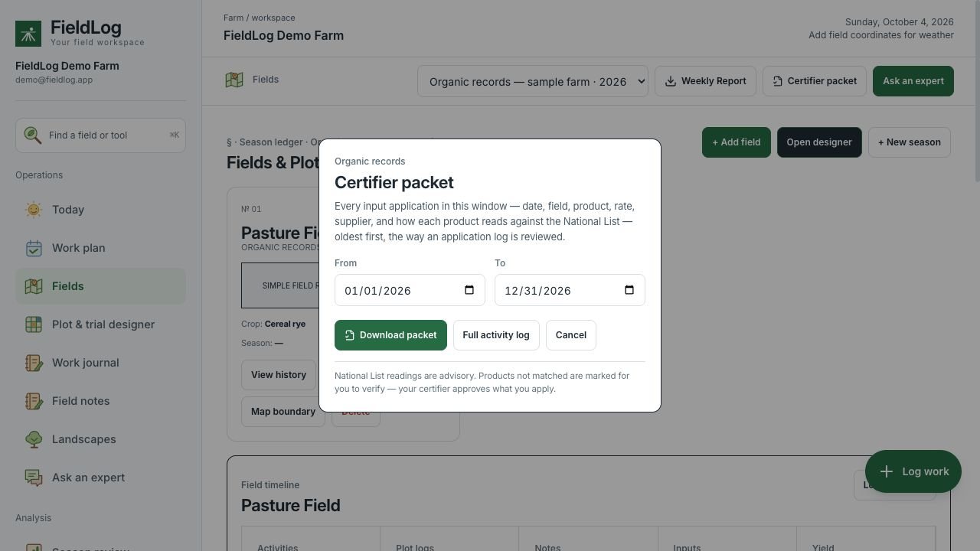Select the Activities column header
Screen dimensions: 980x551
point(278,548)
